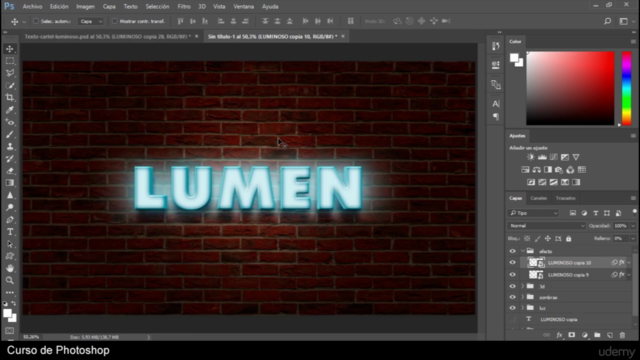
Task: Open the Ayuda menu
Action: click(270, 7)
